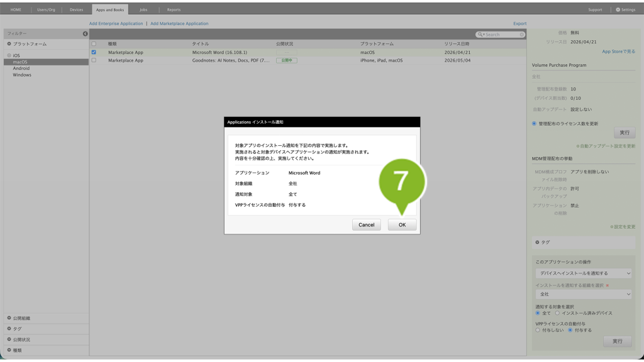Click the Export link
This screenshot has width=644, height=362.
pos(519,23)
